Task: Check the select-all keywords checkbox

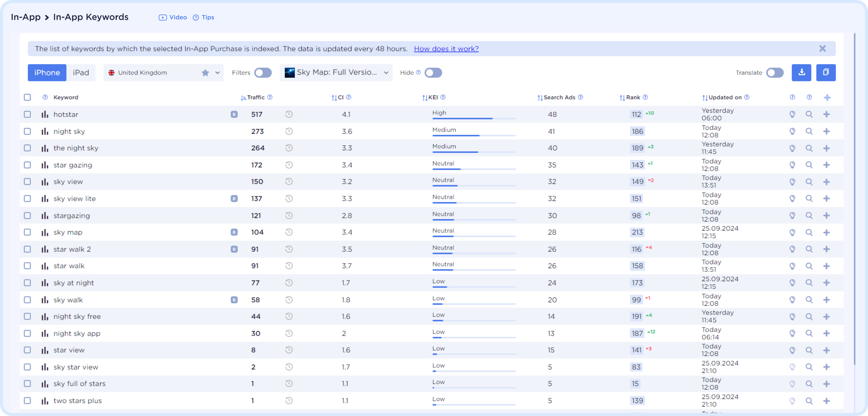Action: tap(27, 97)
